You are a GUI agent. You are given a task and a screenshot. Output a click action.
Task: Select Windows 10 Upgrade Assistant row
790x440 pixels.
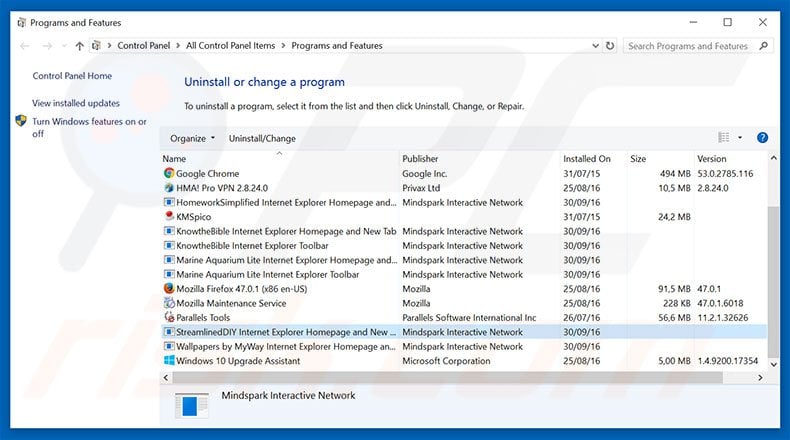464,361
